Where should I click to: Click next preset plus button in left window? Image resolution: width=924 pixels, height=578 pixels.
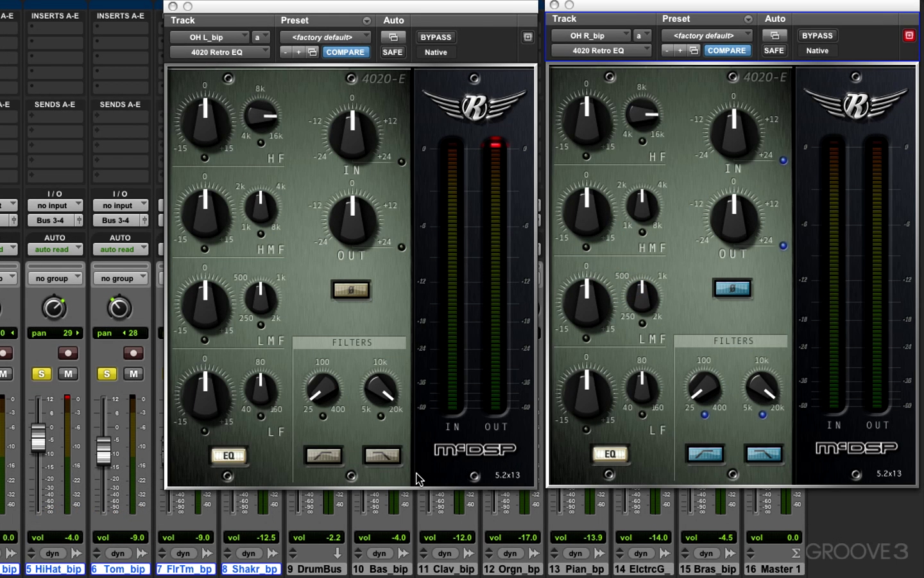(x=298, y=52)
